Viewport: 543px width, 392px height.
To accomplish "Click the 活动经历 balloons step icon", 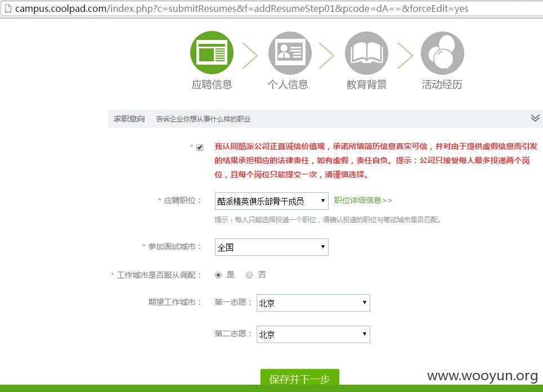I will 442,53.
